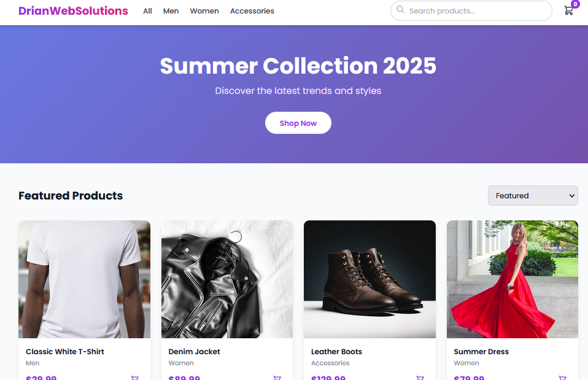Switch to the Men category tab

[x=171, y=10]
